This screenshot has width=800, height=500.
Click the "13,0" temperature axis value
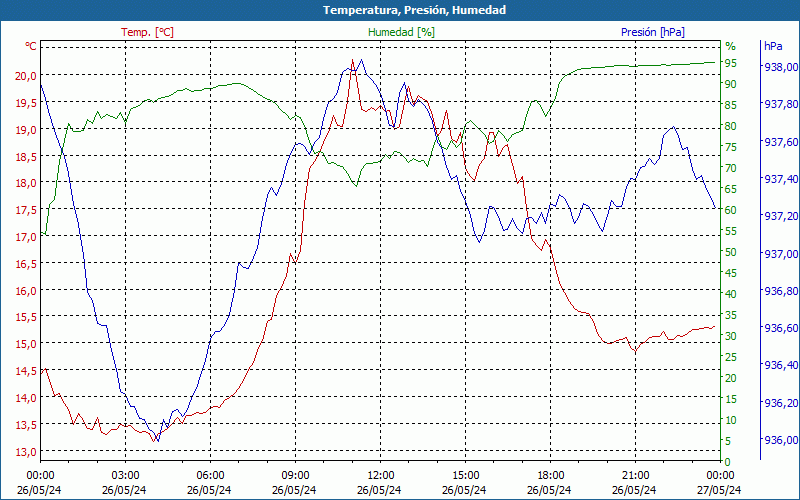26,452
